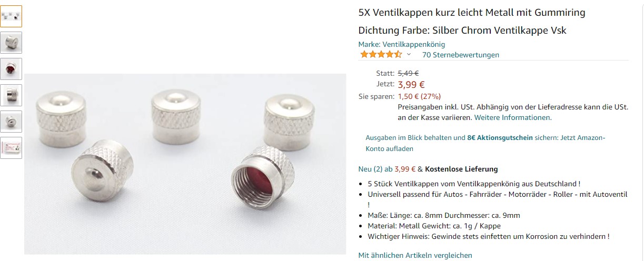This screenshot has height=261, width=644.
Task: Open the Neu (2) ab 3,99 € offers
Action: coord(387,169)
